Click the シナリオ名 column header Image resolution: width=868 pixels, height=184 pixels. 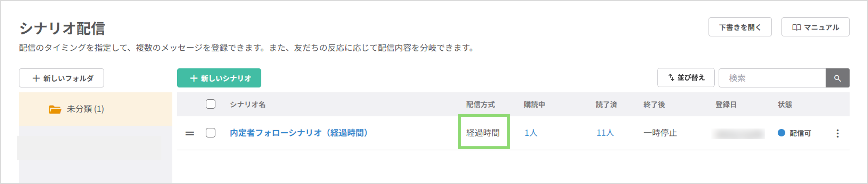tap(248, 105)
